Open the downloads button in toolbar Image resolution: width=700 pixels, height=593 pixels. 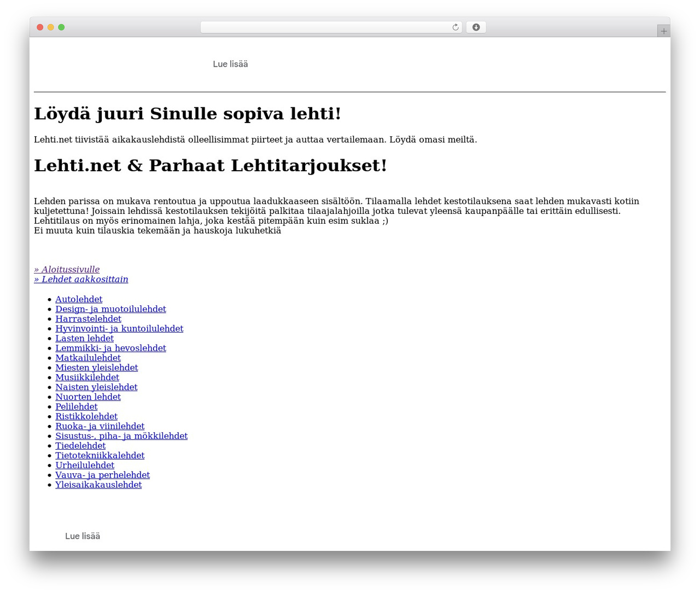[476, 27]
